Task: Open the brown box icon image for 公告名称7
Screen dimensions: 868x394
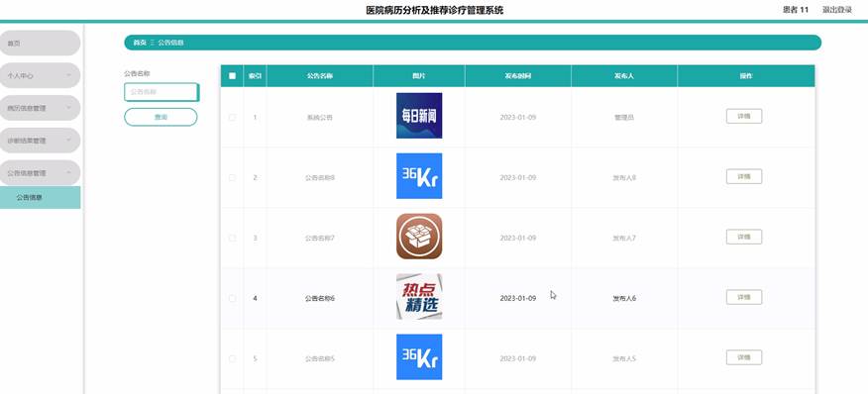Action: point(419,237)
